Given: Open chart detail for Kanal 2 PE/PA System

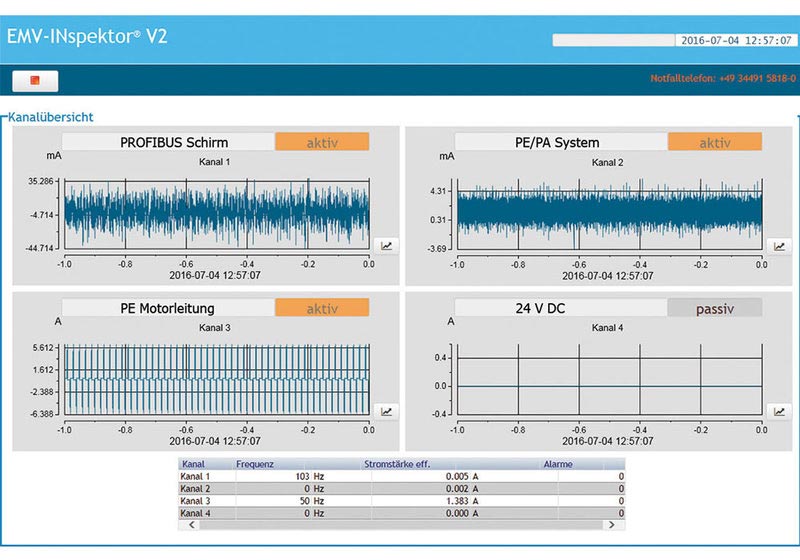Looking at the screenshot, I should 780,246.
